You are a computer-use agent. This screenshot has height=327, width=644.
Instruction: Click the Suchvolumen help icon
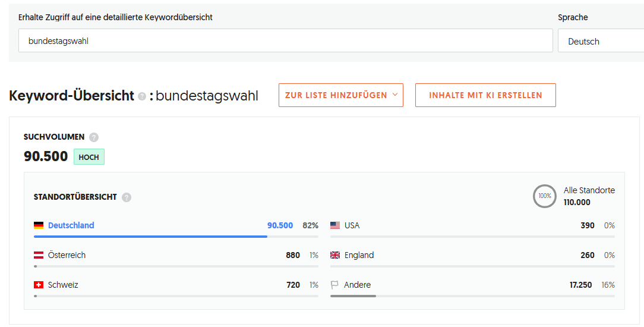click(94, 137)
